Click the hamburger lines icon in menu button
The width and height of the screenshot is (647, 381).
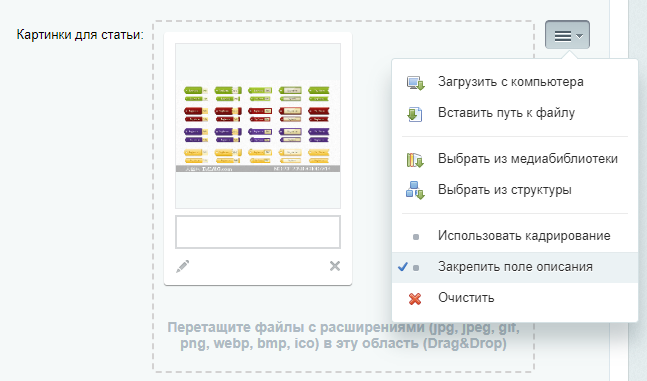[563, 36]
